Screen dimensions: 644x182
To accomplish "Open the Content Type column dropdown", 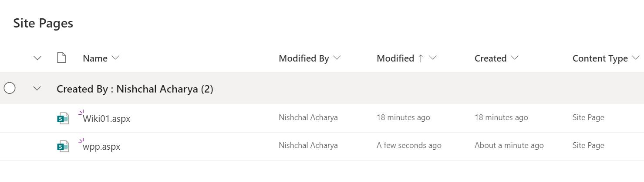I will point(636,58).
